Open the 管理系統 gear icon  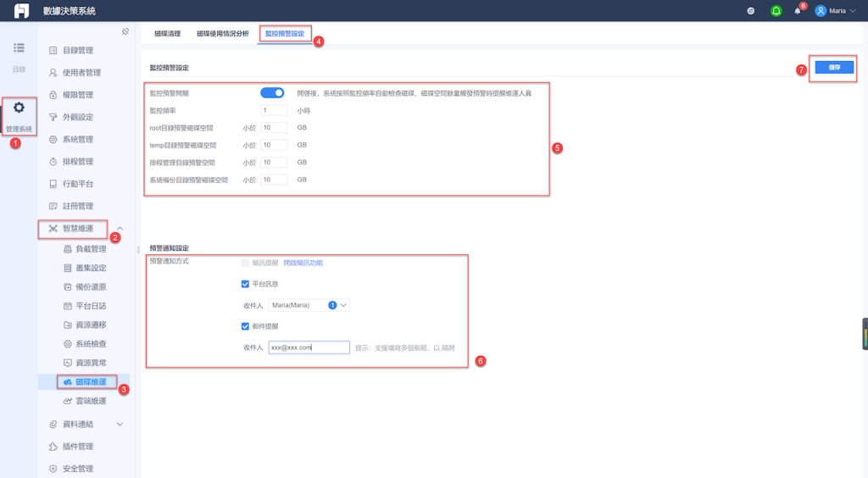point(19,108)
